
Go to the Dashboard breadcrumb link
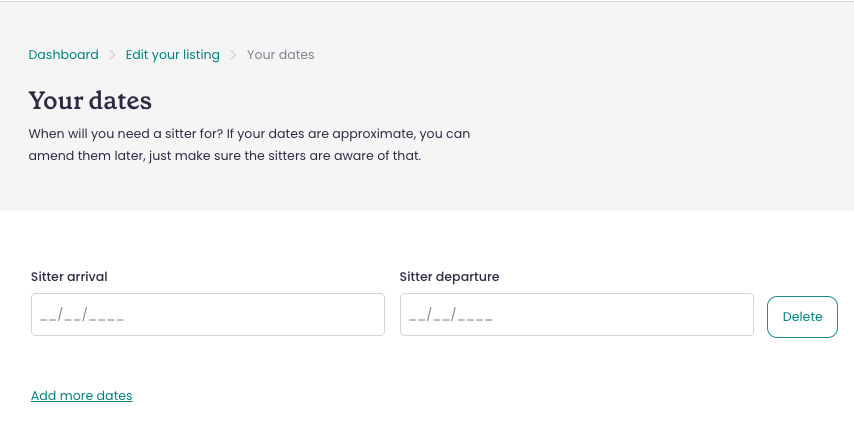pyautogui.click(x=63, y=55)
